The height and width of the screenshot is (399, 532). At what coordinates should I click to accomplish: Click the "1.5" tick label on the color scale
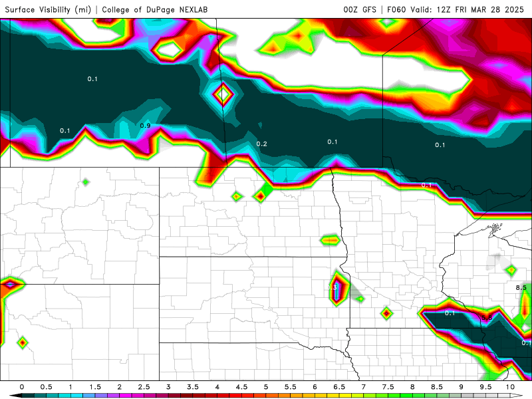click(95, 387)
